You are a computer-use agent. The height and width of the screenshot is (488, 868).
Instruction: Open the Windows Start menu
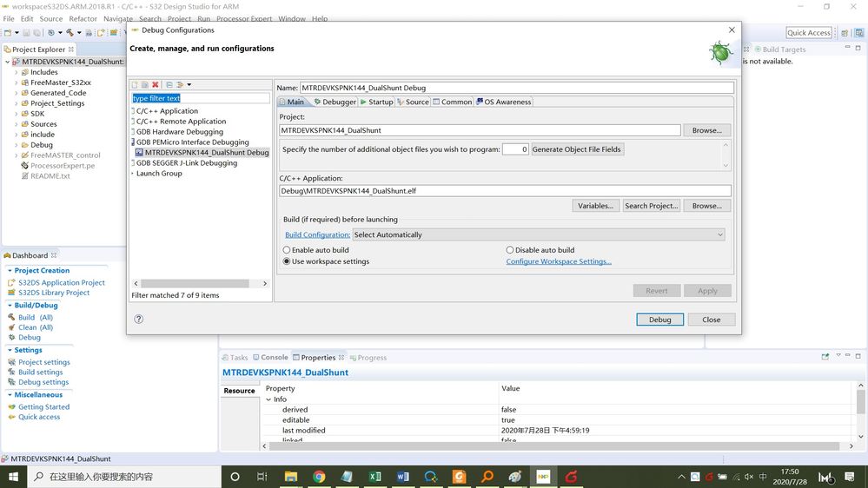click(13, 477)
